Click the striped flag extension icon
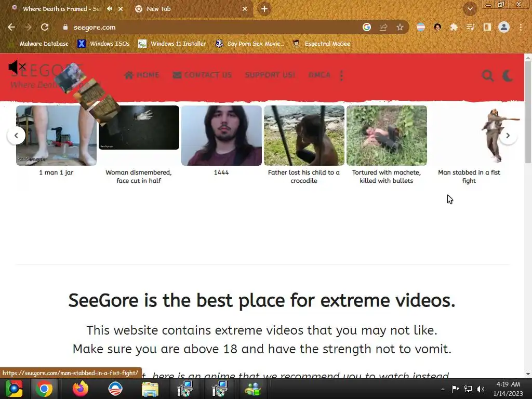Image resolution: width=532 pixels, height=399 pixels. (421, 27)
